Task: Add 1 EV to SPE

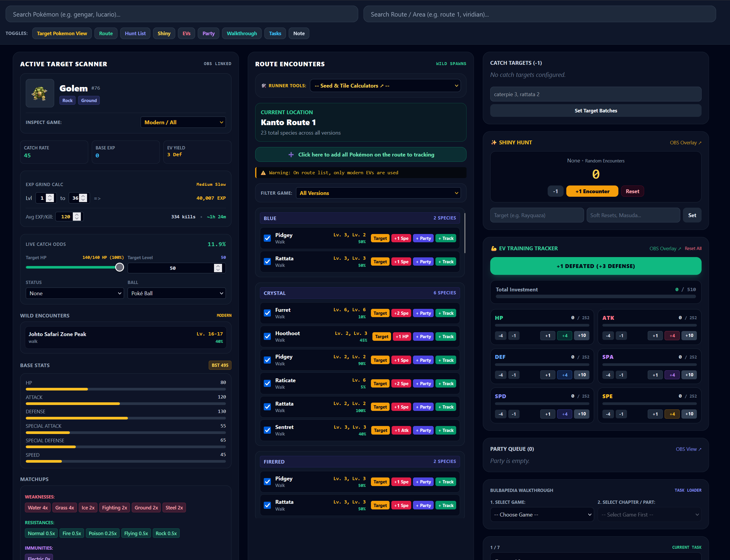Action: pos(655,414)
